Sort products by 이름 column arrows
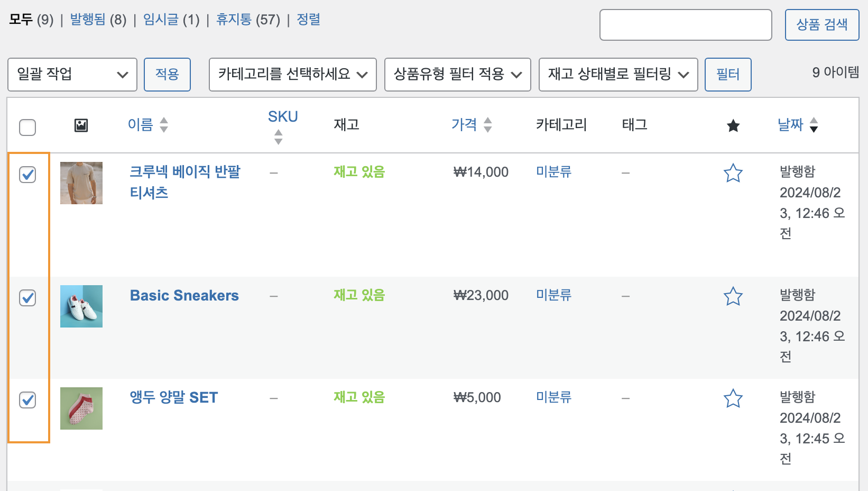 tap(164, 125)
